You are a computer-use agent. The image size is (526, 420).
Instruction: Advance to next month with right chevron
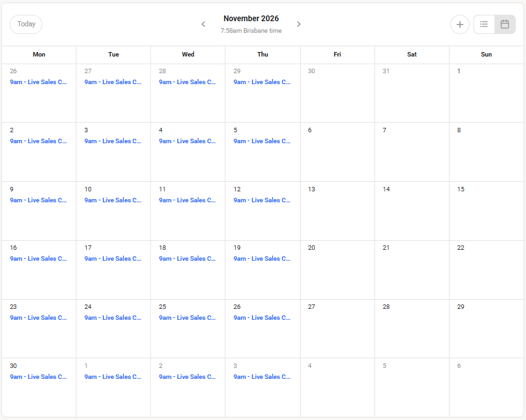click(299, 24)
